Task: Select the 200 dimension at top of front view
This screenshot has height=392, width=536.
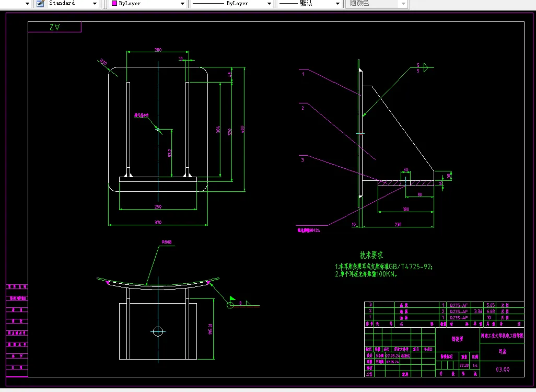Action: [x=158, y=50]
